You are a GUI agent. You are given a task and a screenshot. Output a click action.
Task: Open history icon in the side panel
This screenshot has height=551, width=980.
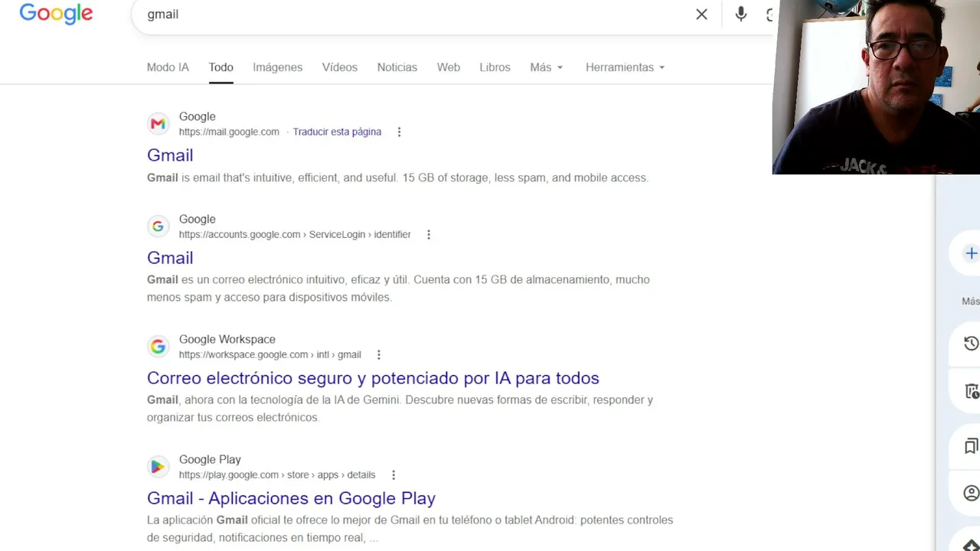pyautogui.click(x=971, y=343)
